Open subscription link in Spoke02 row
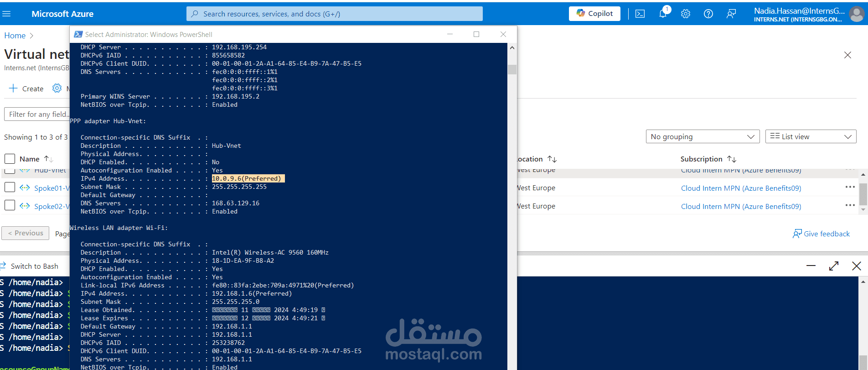Viewport: 868px width, 370px height. click(741, 206)
